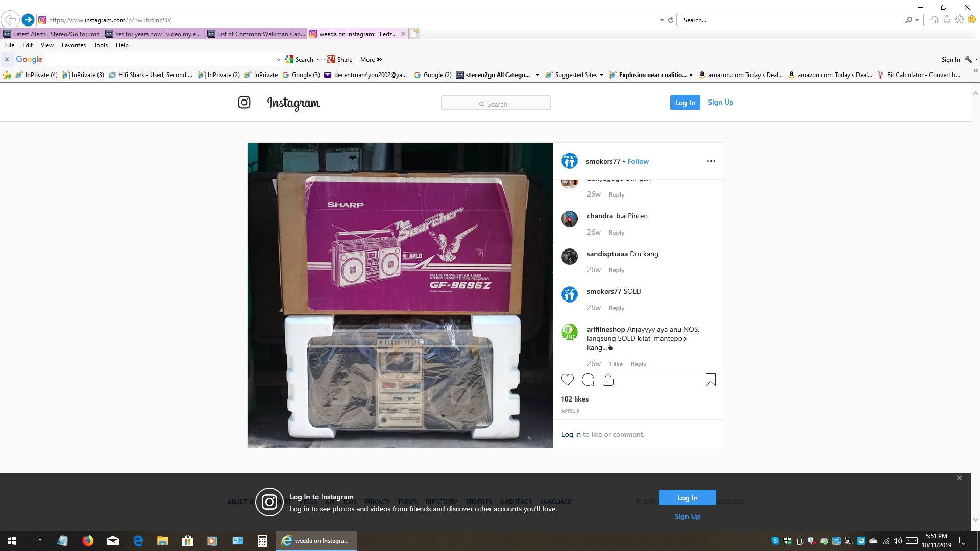This screenshot has width=980, height=551.
Task: Click the volume icon in system tray
Action: (x=898, y=541)
